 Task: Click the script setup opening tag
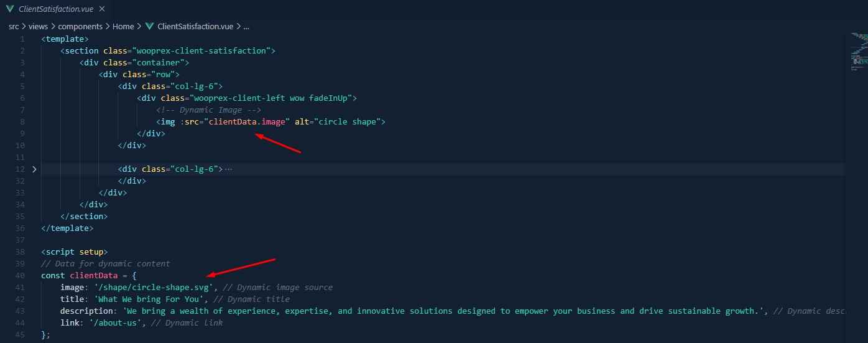75,252
